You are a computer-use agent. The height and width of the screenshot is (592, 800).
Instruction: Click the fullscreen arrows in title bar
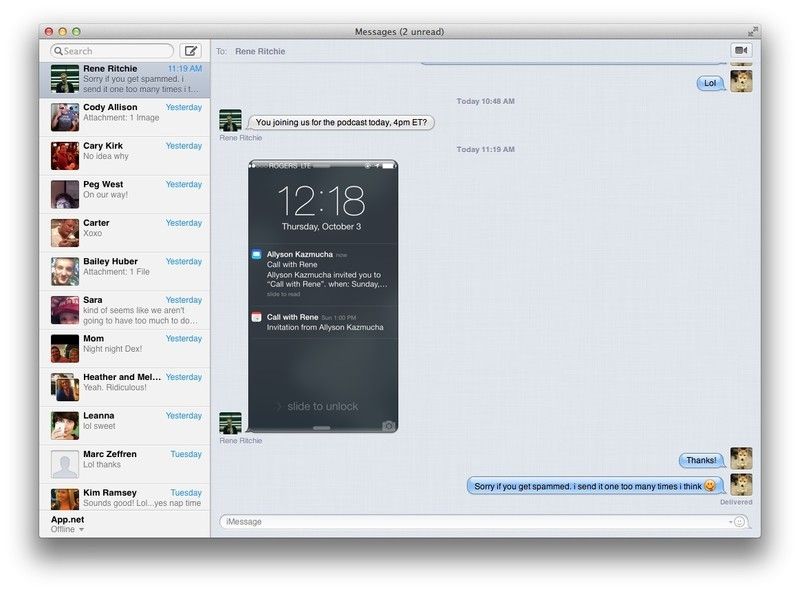[x=751, y=32]
